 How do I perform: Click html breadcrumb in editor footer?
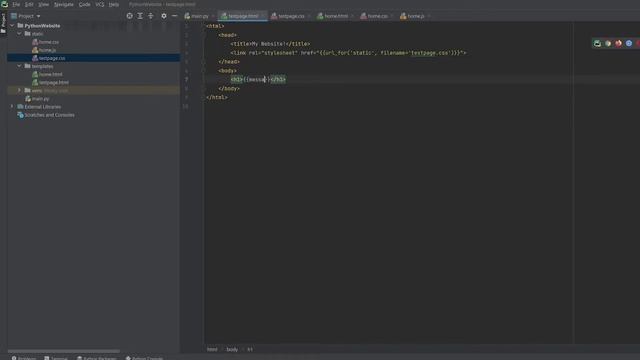coord(212,349)
